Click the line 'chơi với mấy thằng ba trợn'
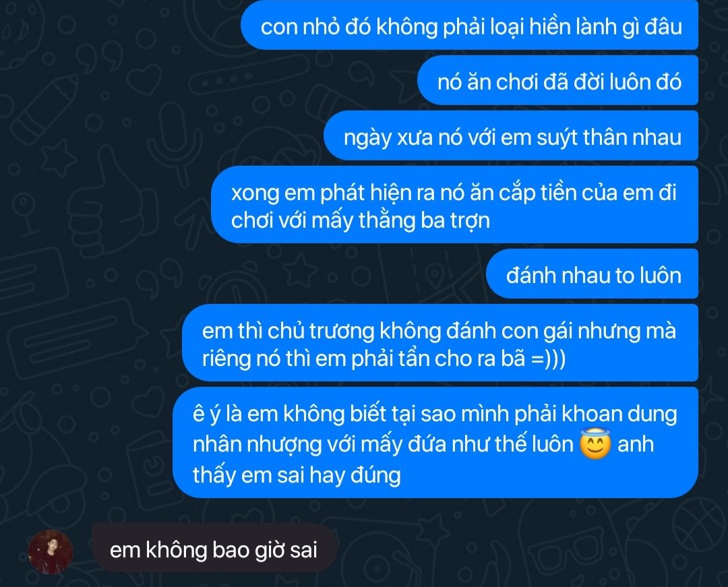This screenshot has width=728, height=587. (x=360, y=220)
